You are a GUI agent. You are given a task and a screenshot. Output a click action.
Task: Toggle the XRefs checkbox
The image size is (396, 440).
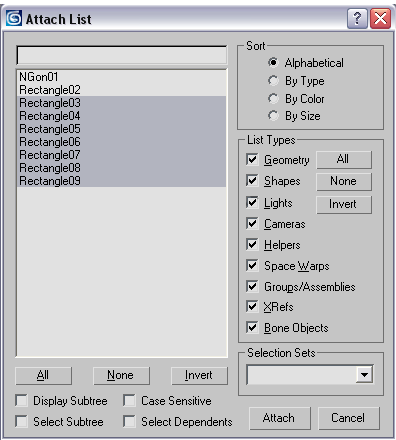(x=252, y=307)
